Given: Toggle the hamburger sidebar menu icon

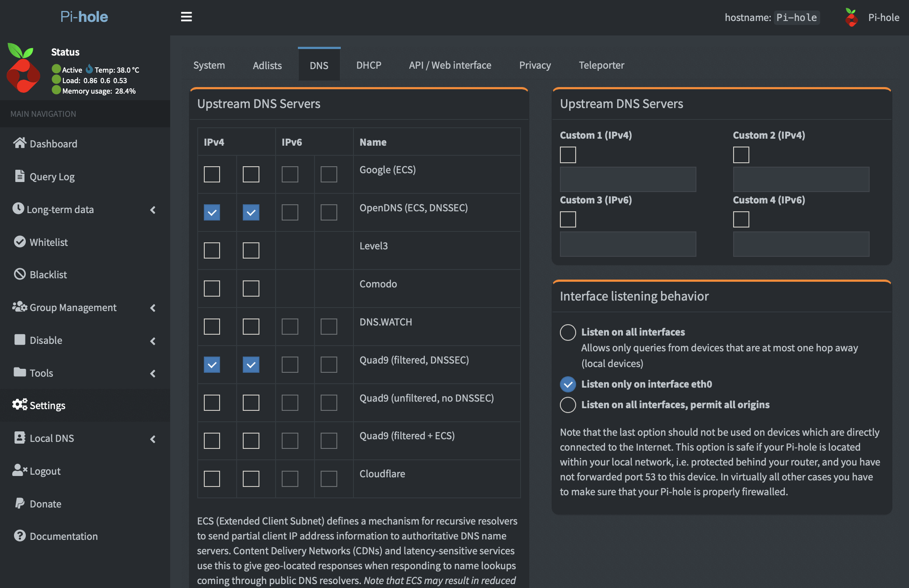Looking at the screenshot, I should coord(186,17).
